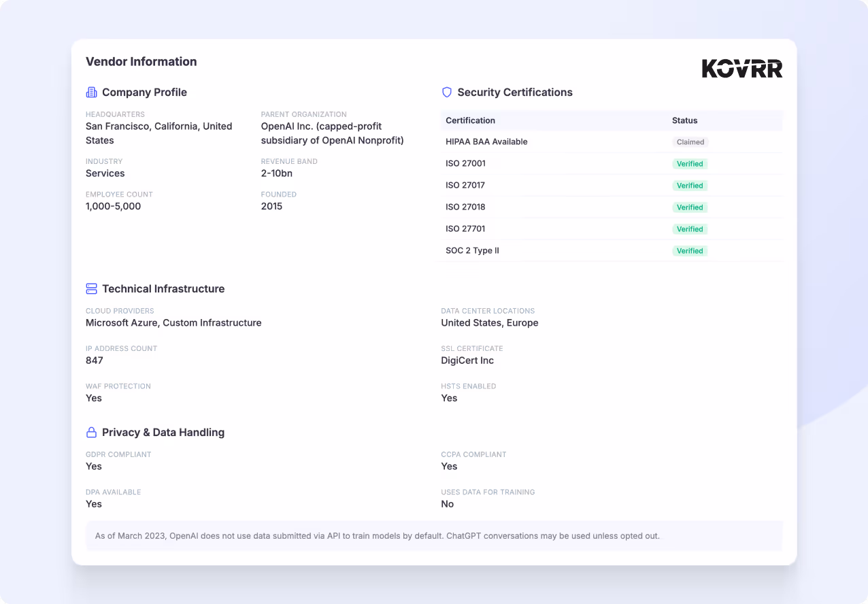The width and height of the screenshot is (868, 604).
Task: Click the Company Profile building icon
Action: [91, 92]
